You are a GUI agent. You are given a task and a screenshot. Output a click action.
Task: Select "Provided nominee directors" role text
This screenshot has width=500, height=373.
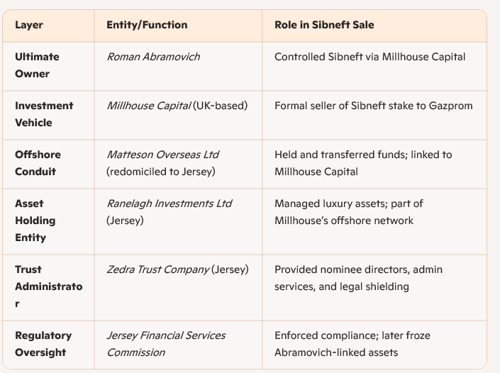click(x=359, y=278)
